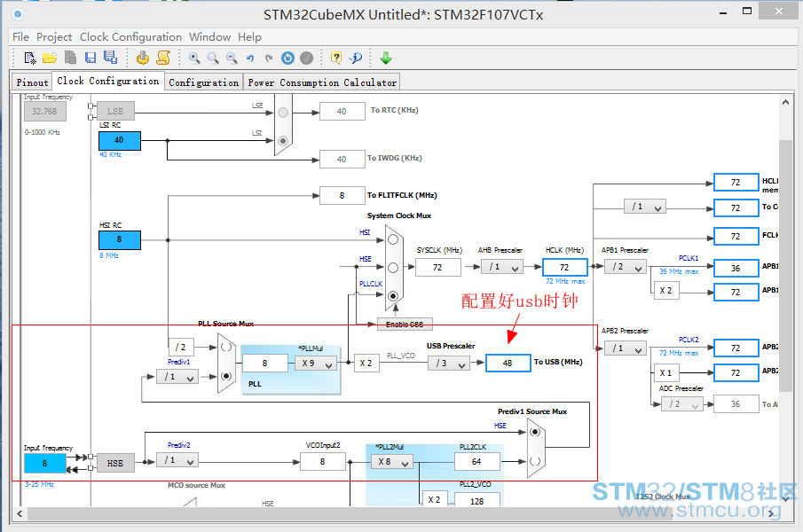This screenshot has height=532, width=803.
Task: Zoom out of the clock tree
Action: tap(232, 59)
